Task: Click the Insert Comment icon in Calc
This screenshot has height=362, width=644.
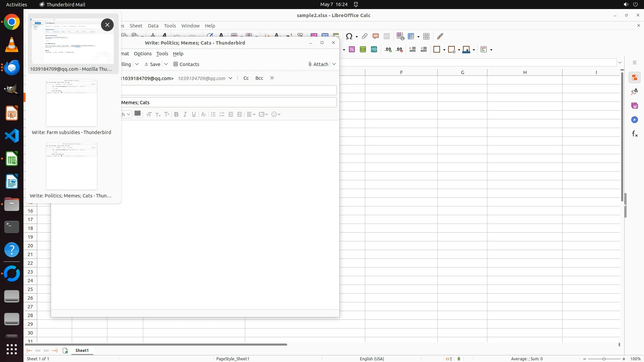Action: click(x=376, y=36)
